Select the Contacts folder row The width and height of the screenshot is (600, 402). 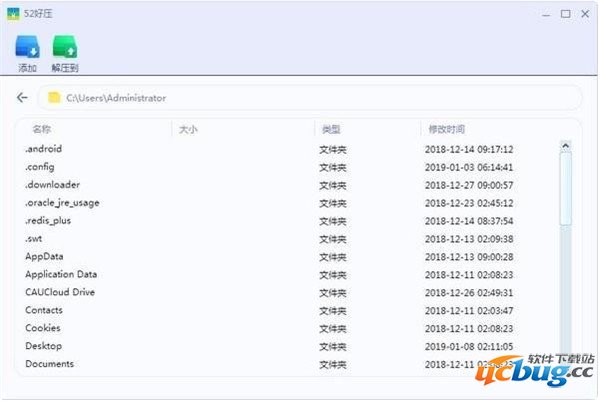click(x=289, y=310)
